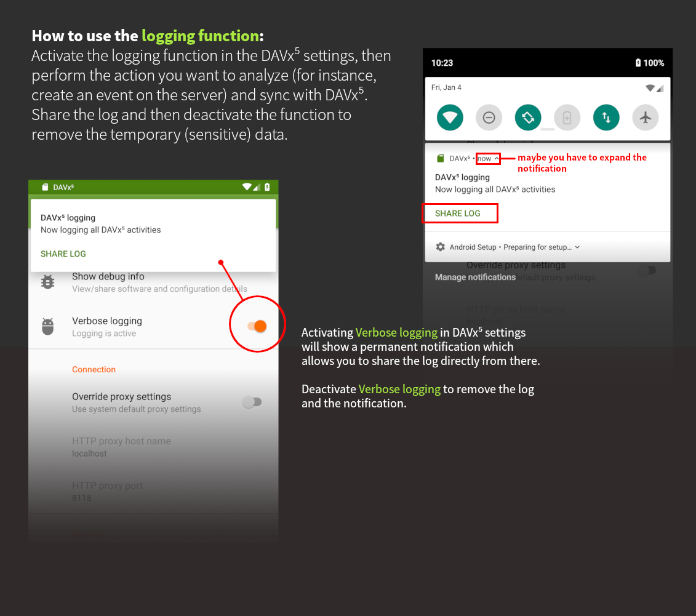Viewport: 696px width, 616px height.
Task: Click the Wi-Fi icon in green status bar
Action: point(247,187)
